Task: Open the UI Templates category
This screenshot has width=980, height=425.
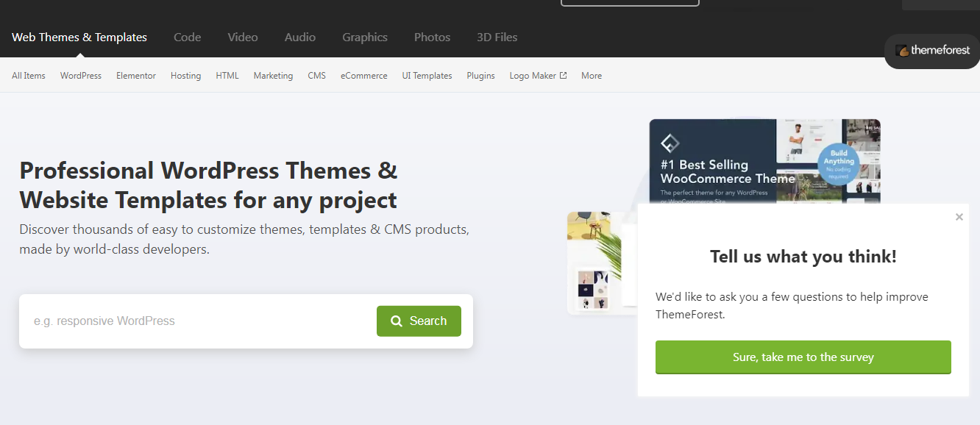Action: pyautogui.click(x=427, y=76)
